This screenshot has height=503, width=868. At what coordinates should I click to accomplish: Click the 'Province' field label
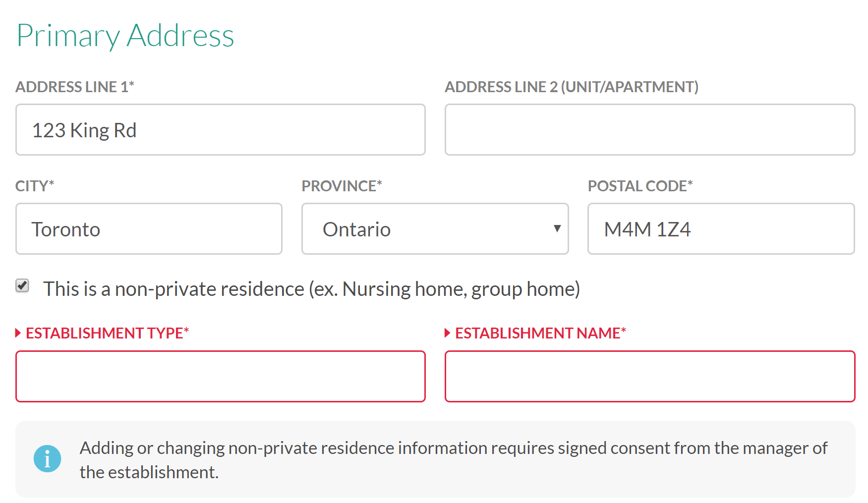pos(342,186)
